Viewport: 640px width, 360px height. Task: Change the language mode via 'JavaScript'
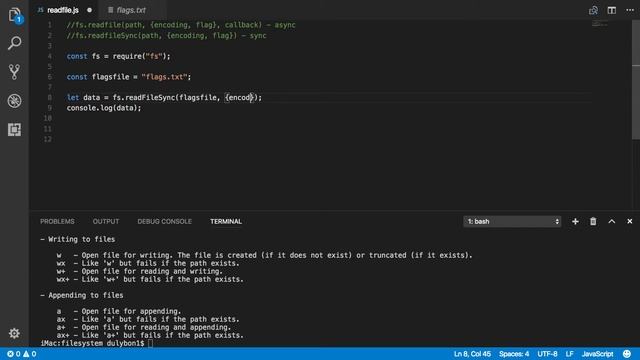click(597, 354)
